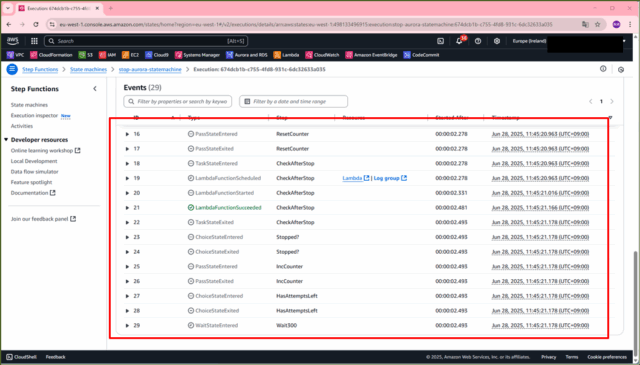Open the CloudFormation favorite shortcut
Viewport: 640px width, 365px height.
(x=51, y=55)
